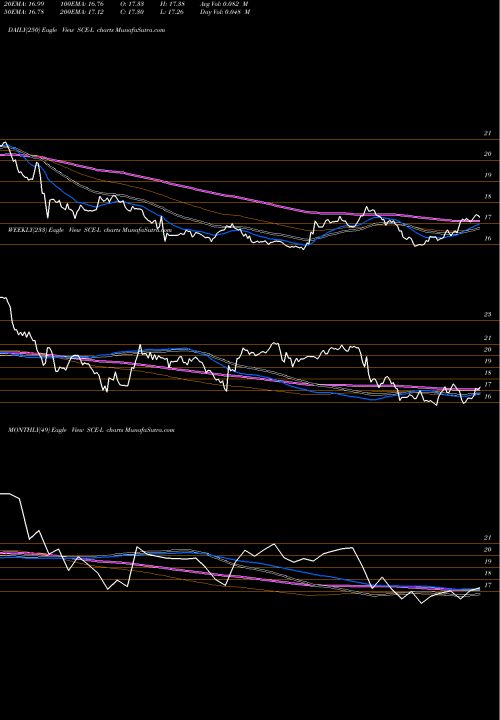The height and width of the screenshot is (720, 500).
Task: Click the Avg Vol value
Action: point(224,4)
